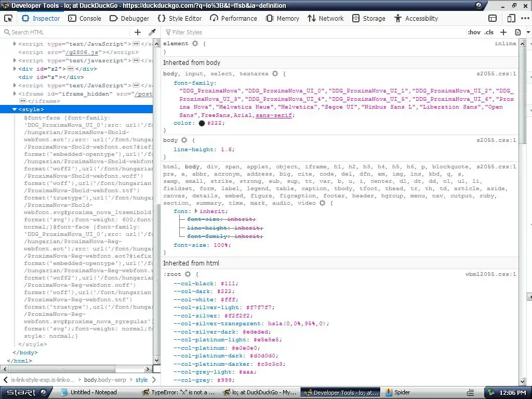Highlight elements matching element selector

point(195,44)
